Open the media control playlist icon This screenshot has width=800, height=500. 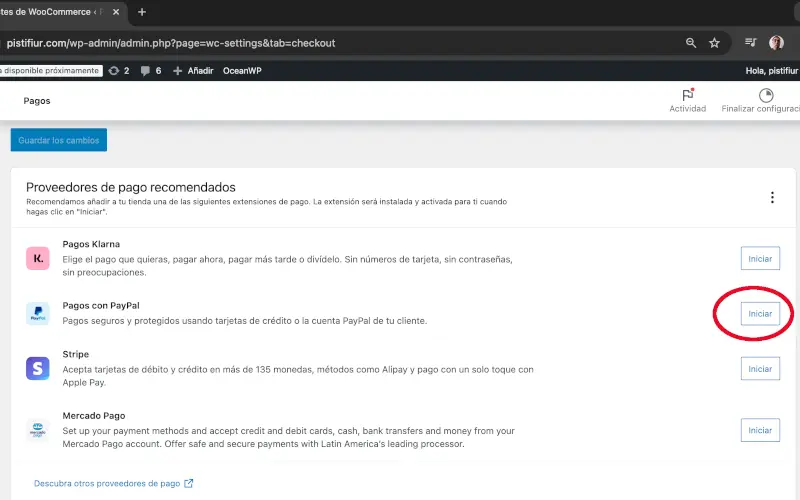coord(751,42)
